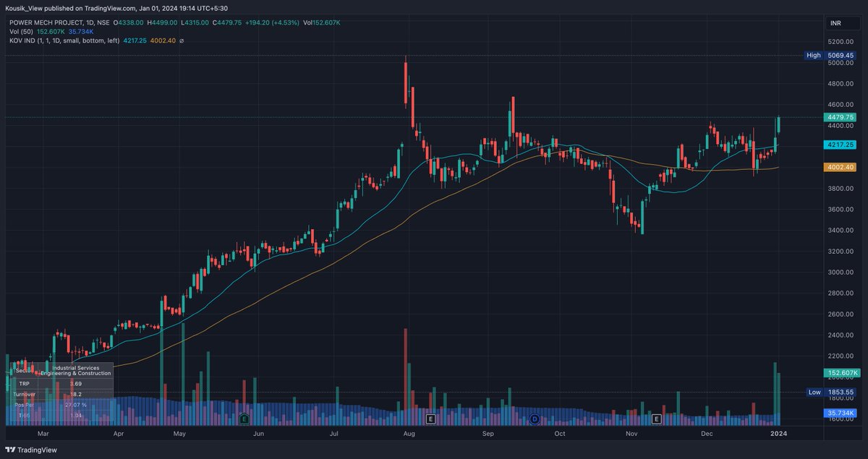868x459 pixels.
Task: Click the orange 4002.40 value in the KOV IND legend
Action: 162,41
